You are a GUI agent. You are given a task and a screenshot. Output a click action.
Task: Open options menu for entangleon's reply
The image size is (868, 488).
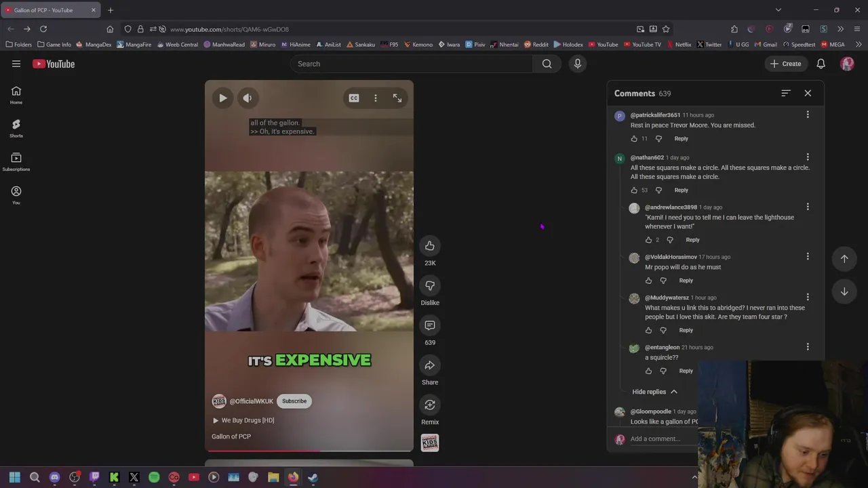click(x=808, y=347)
